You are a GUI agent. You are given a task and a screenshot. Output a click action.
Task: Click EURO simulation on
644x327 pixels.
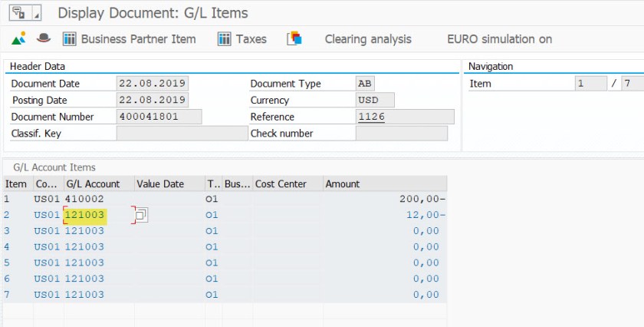(x=499, y=38)
